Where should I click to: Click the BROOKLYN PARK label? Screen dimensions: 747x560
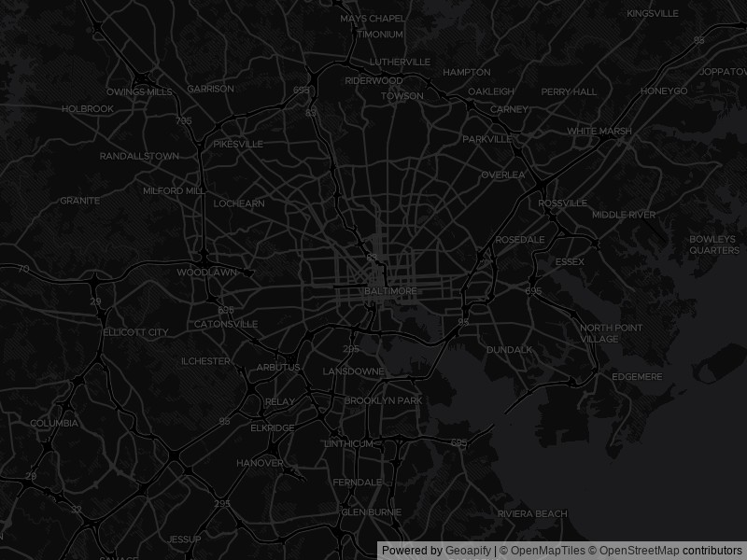(383, 401)
